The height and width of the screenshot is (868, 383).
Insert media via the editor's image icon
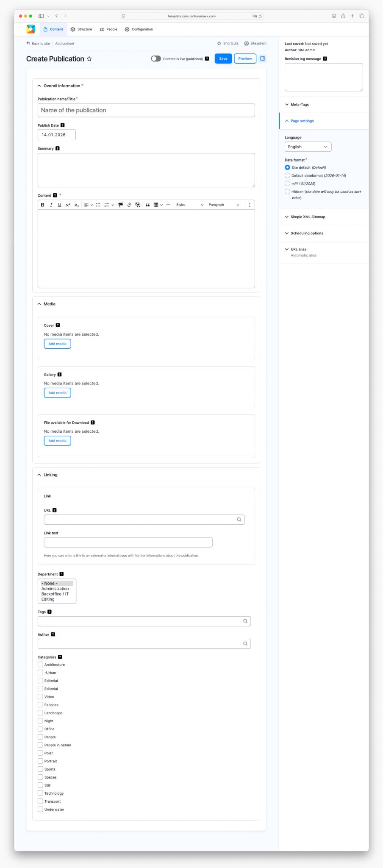tap(138, 205)
